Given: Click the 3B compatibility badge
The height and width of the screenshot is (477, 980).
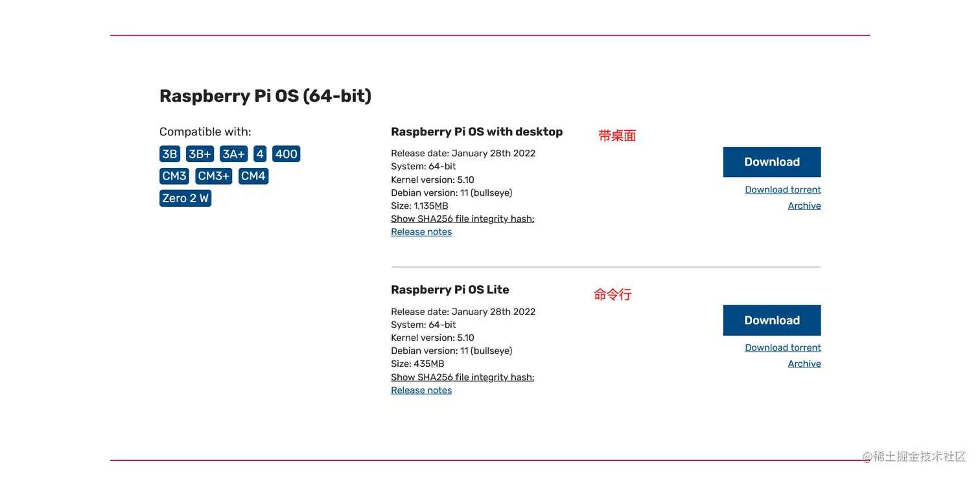Looking at the screenshot, I should tap(170, 154).
